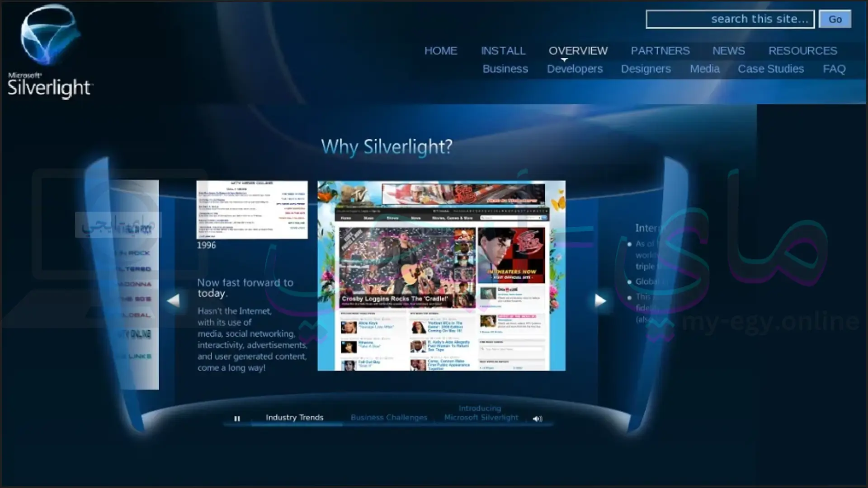Click the MTV website screenshot
This screenshot has height=488, width=868.
pos(441,276)
